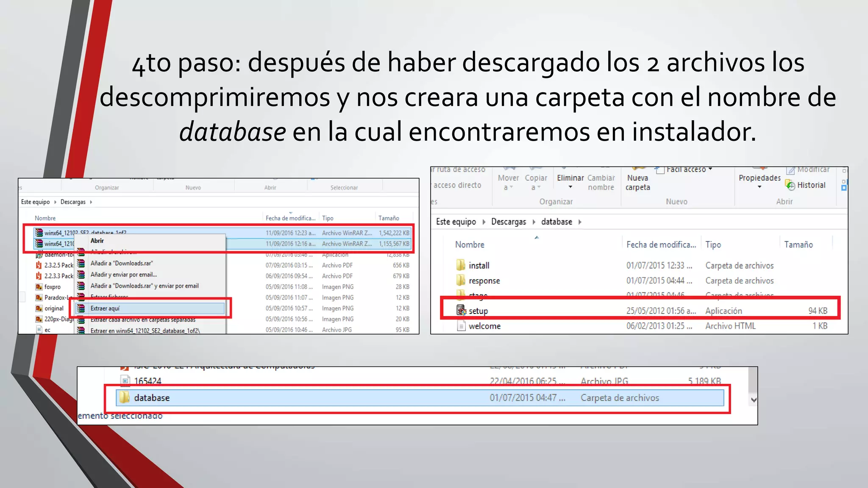Select the install folder name
This screenshot has width=868, height=488.
(479, 266)
